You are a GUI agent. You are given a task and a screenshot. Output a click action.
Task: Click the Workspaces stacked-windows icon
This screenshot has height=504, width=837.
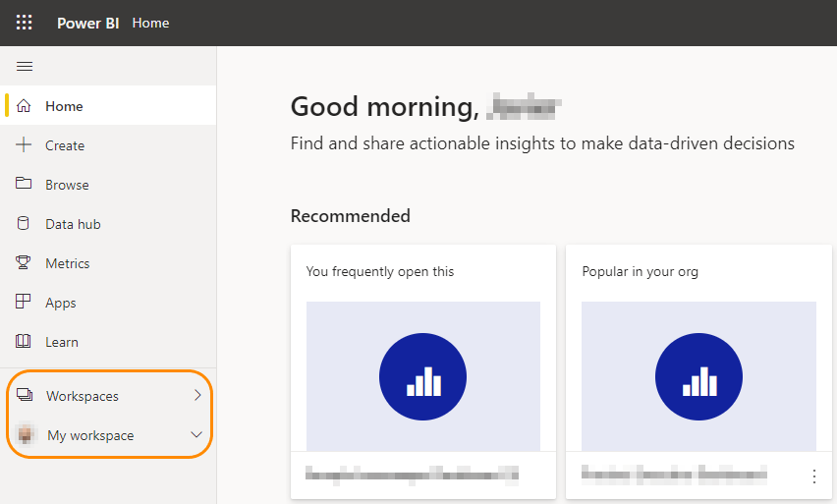pyautogui.click(x=25, y=396)
